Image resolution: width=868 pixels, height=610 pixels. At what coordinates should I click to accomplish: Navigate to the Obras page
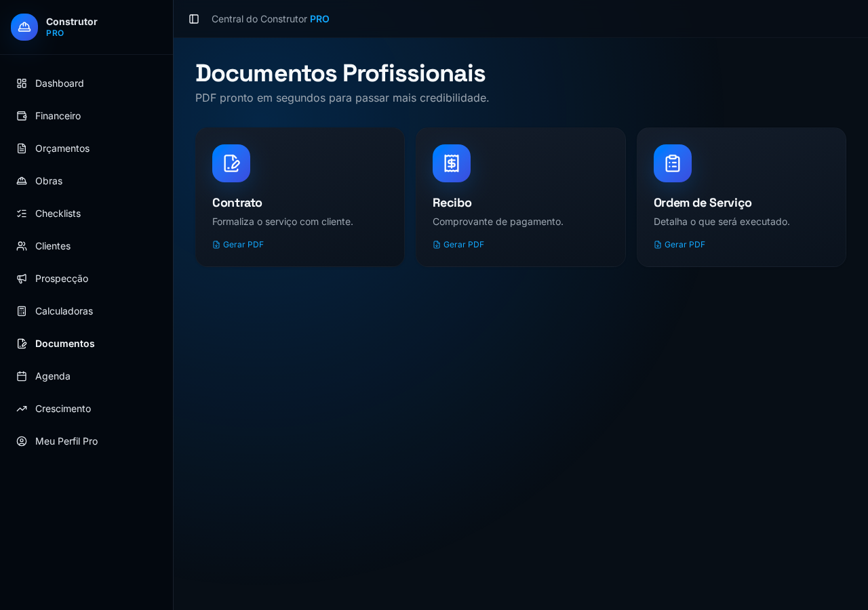coord(86,181)
